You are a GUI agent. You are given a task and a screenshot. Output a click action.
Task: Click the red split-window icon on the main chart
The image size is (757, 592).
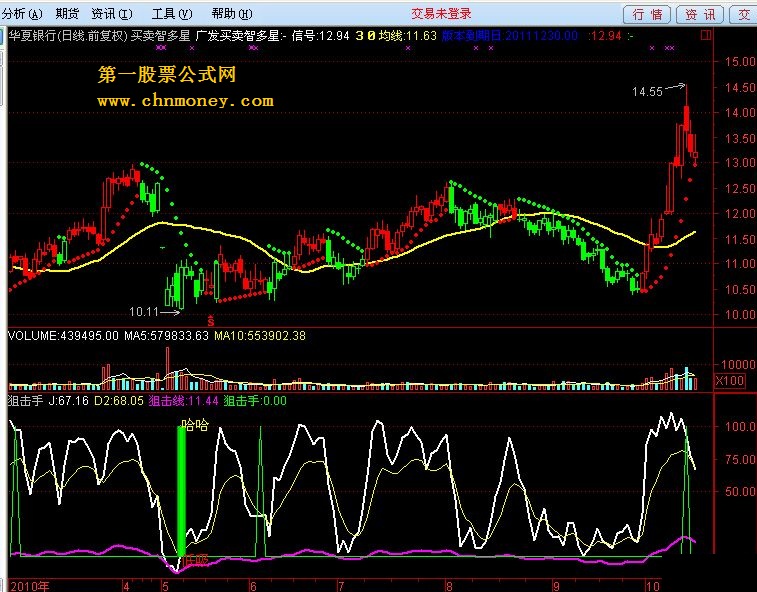[706, 35]
